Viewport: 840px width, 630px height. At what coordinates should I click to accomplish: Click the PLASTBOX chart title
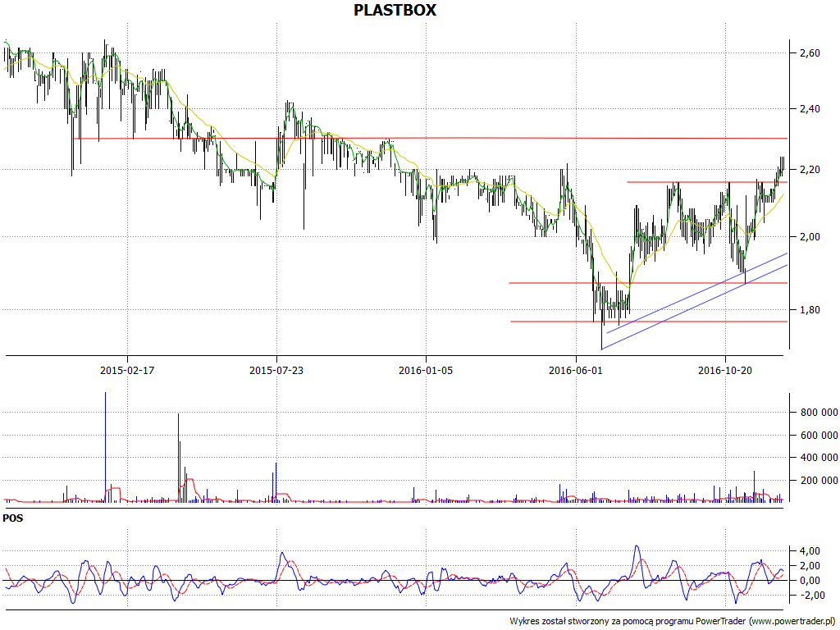tap(395, 10)
